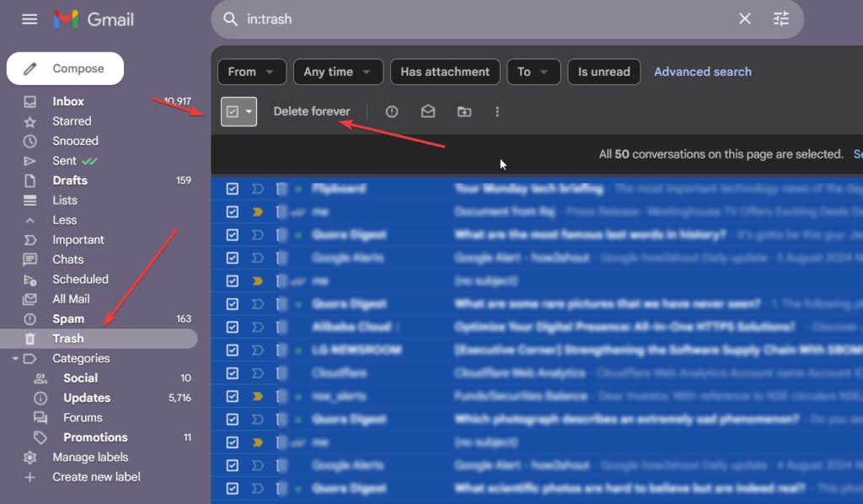Uncheck the Alibaba Cloud email checkbox
863x504 pixels.
click(x=233, y=327)
